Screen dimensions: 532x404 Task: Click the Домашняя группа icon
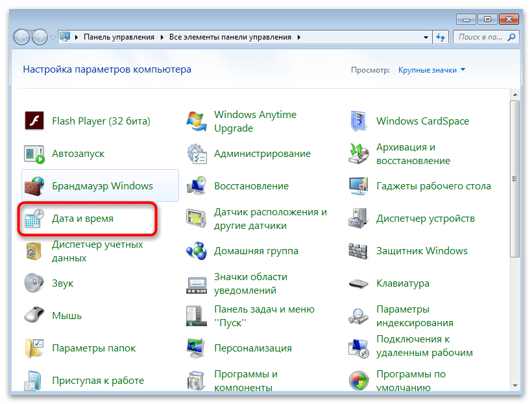tap(196, 251)
